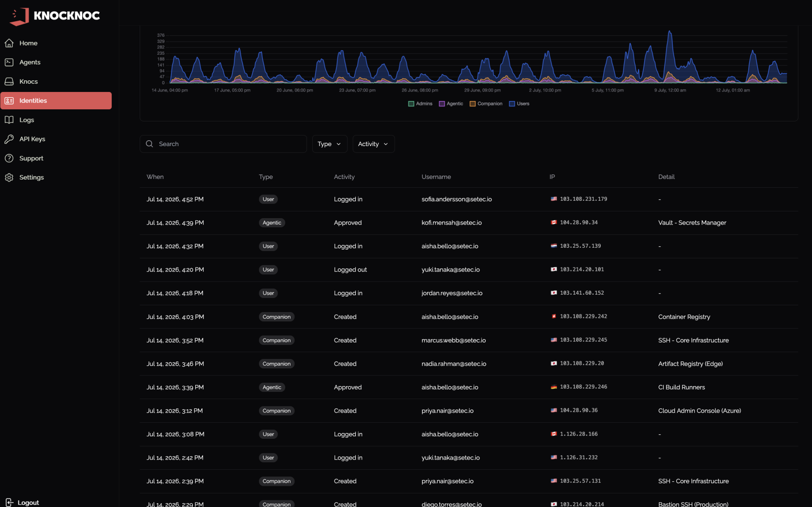Click the search magnifier icon
This screenshot has width=812, height=507.
[x=149, y=144]
